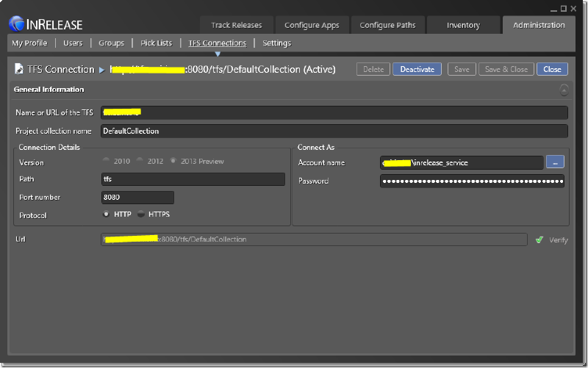This screenshot has width=588, height=368.
Task: Go to the Inventory tab
Action: [464, 25]
